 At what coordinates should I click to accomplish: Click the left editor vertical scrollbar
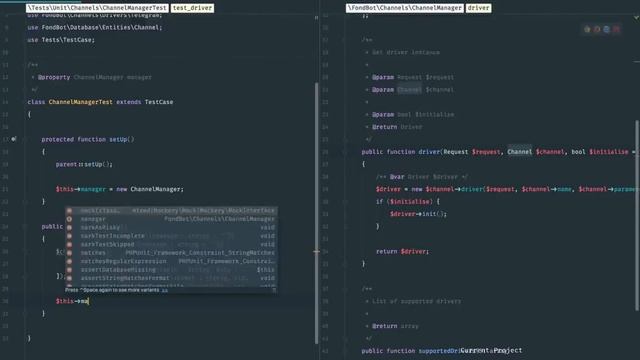(316, 212)
